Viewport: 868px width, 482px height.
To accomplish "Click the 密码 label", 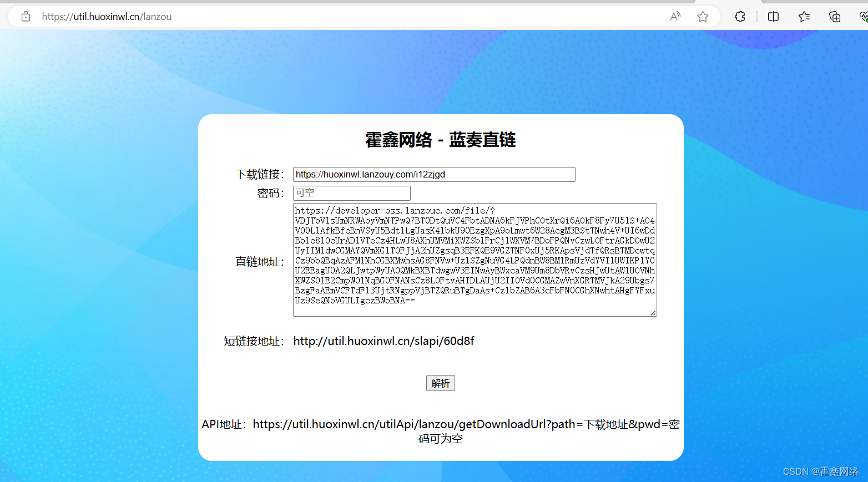I will point(271,193).
